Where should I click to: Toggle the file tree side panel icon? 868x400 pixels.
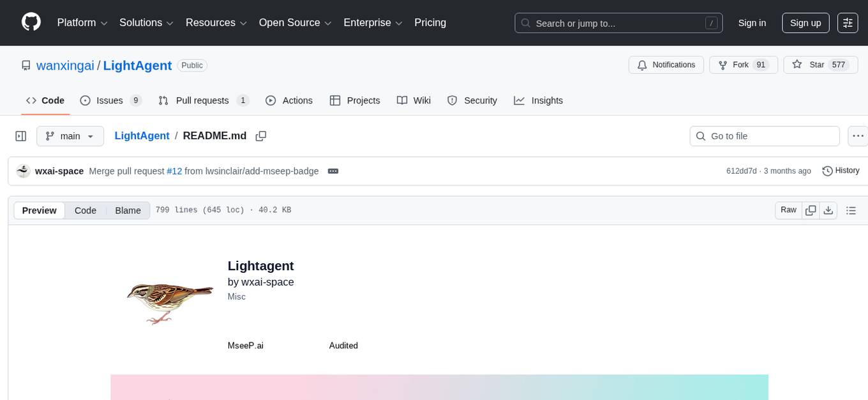pyautogui.click(x=20, y=135)
